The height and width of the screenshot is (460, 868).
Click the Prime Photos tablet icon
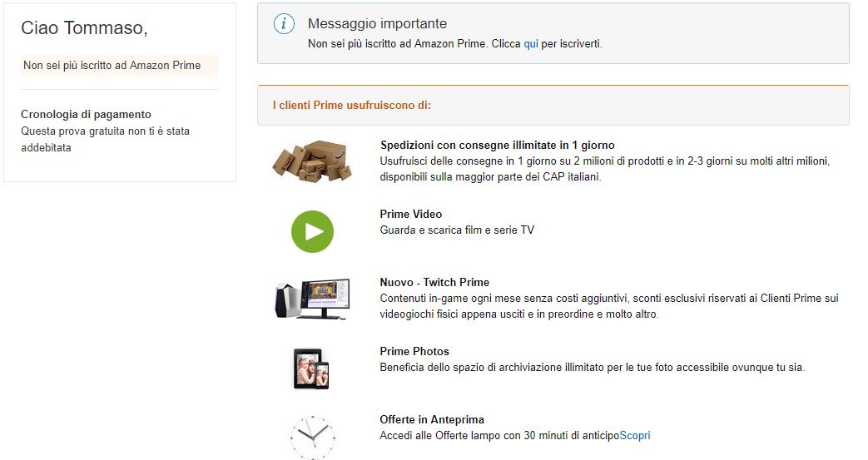coord(312,368)
